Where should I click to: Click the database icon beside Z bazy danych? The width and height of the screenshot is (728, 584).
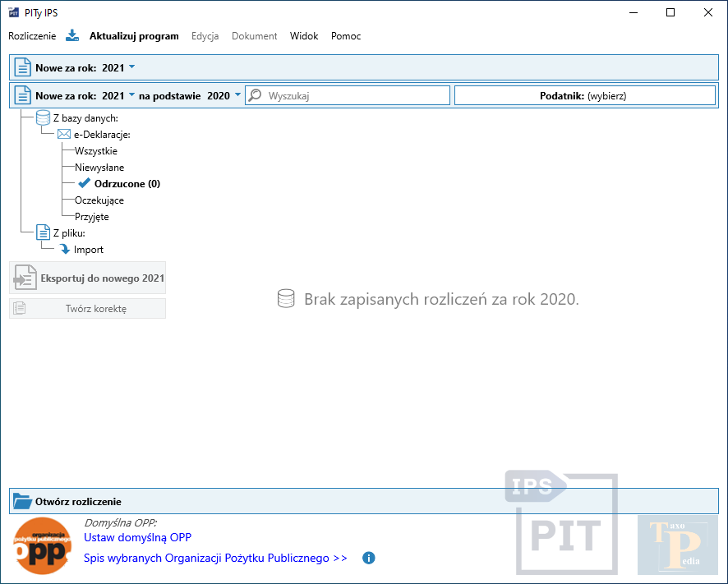pyautogui.click(x=44, y=118)
